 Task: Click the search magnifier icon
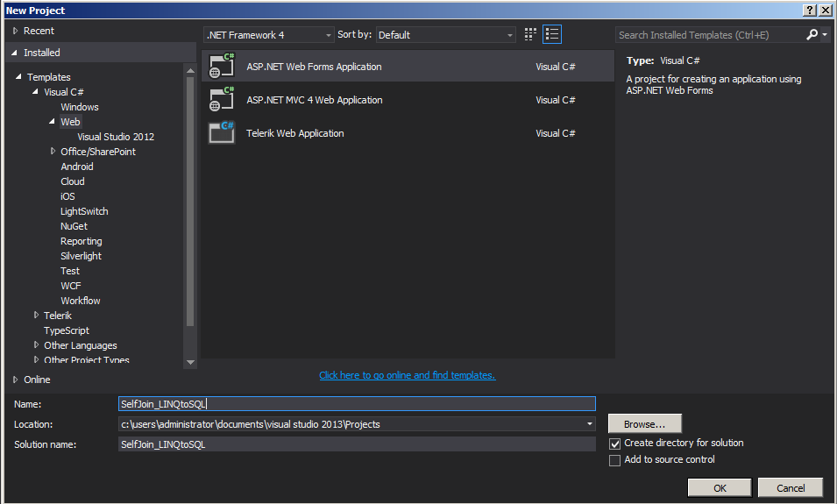point(812,35)
